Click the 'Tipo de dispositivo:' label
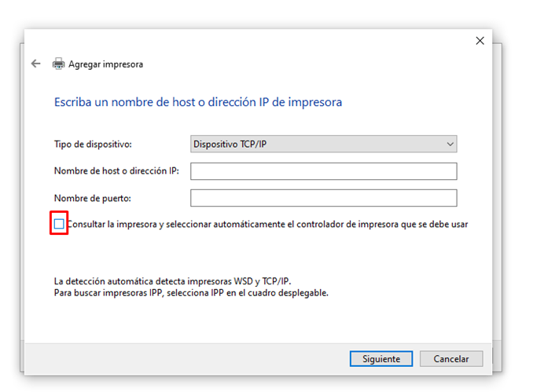 point(93,145)
